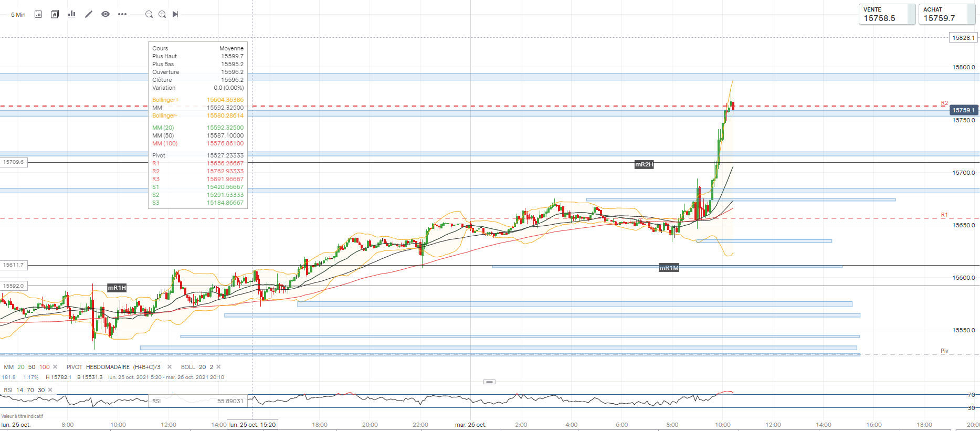Click the H 15782.1 range high value

59,377
